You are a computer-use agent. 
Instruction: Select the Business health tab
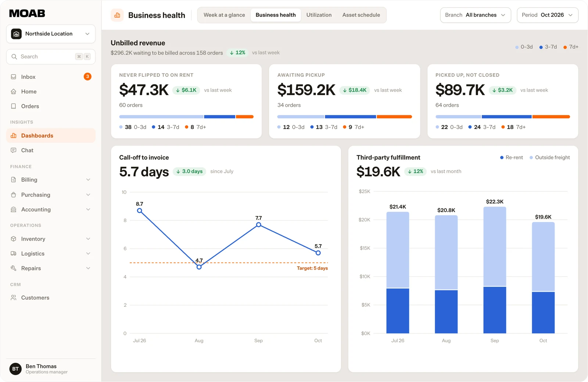[x=276, y=15]
